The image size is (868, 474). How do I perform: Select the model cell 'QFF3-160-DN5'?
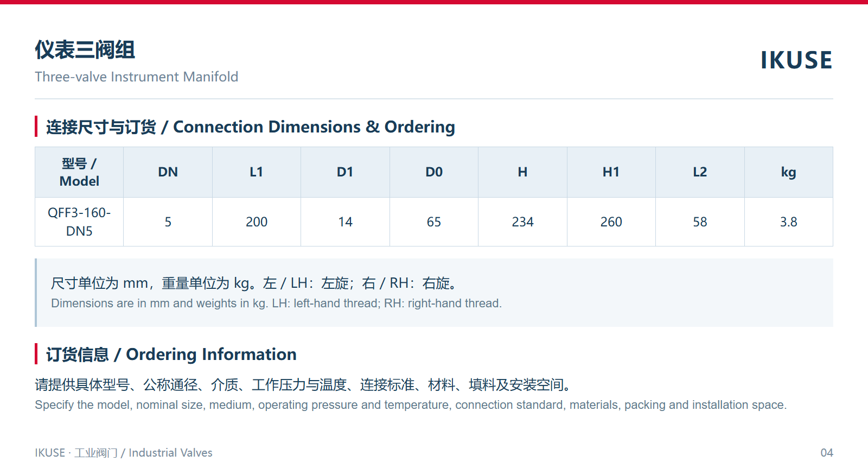tap(79, 222)
